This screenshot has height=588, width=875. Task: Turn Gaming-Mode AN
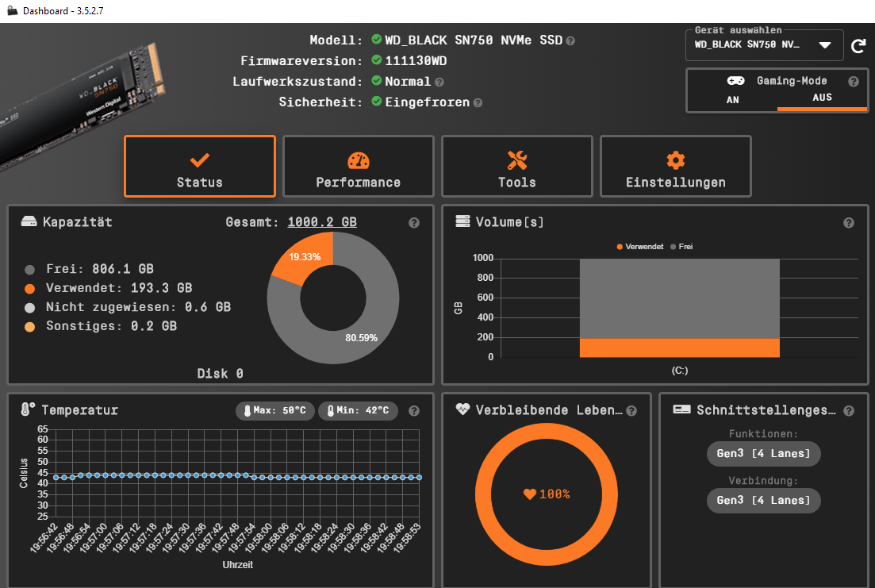coord(733,100)
